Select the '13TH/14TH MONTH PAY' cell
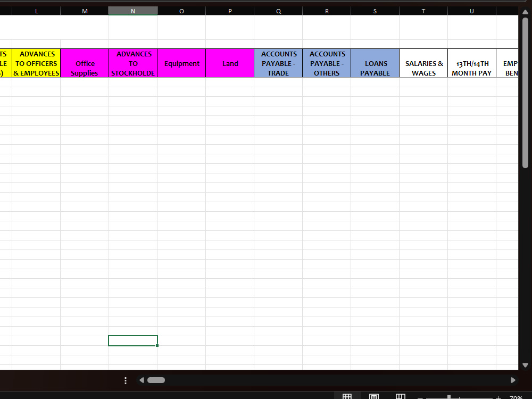532x399 pixels. [x=471, y=63]
